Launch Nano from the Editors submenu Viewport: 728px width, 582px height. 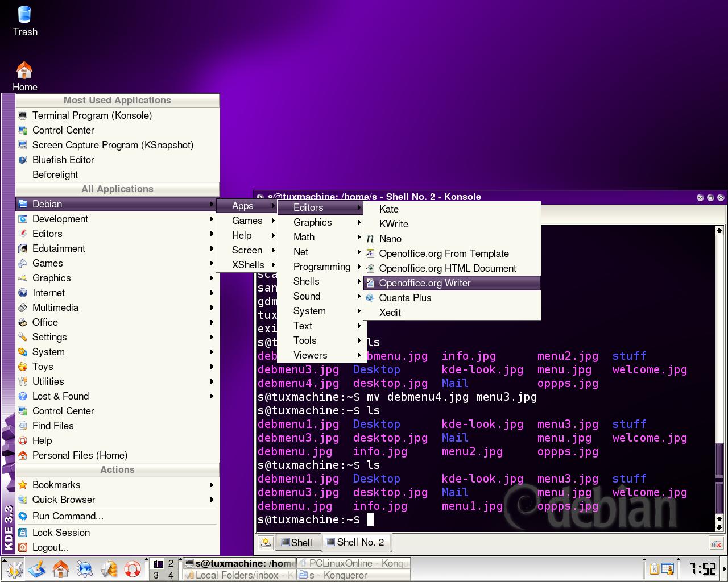point(452,239)
